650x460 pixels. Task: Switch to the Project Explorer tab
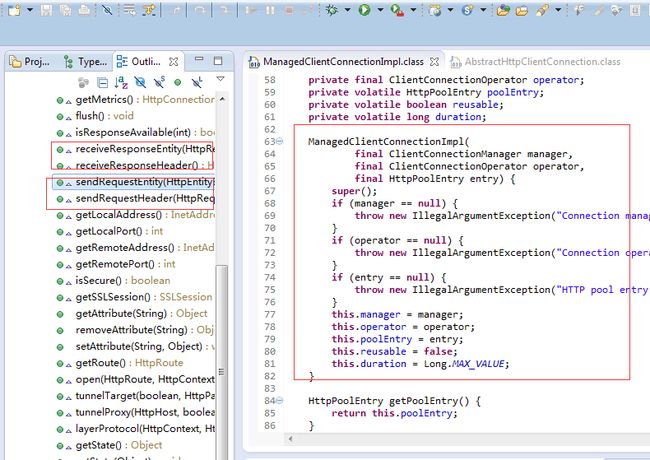30,62
